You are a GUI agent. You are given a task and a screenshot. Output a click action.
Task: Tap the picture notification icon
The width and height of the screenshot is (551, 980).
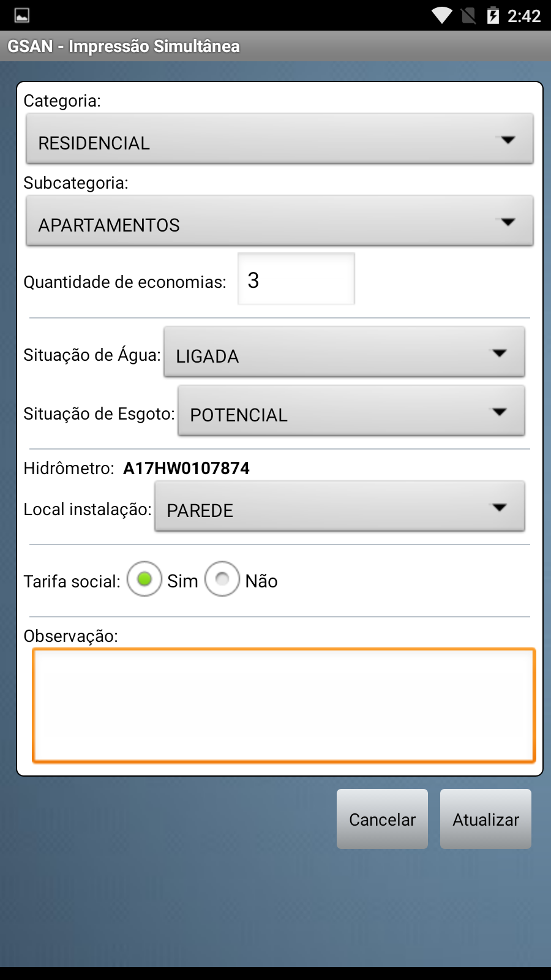coord(22,15)
